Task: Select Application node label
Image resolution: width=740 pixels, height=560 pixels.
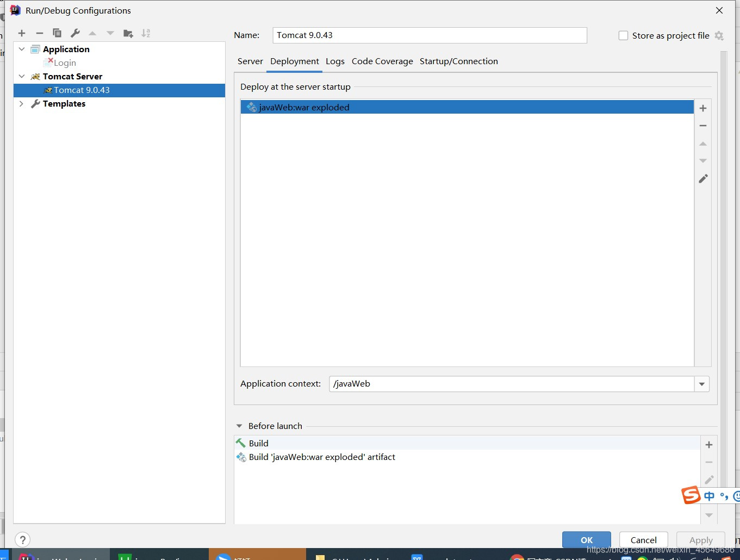Action: [66, 49]
